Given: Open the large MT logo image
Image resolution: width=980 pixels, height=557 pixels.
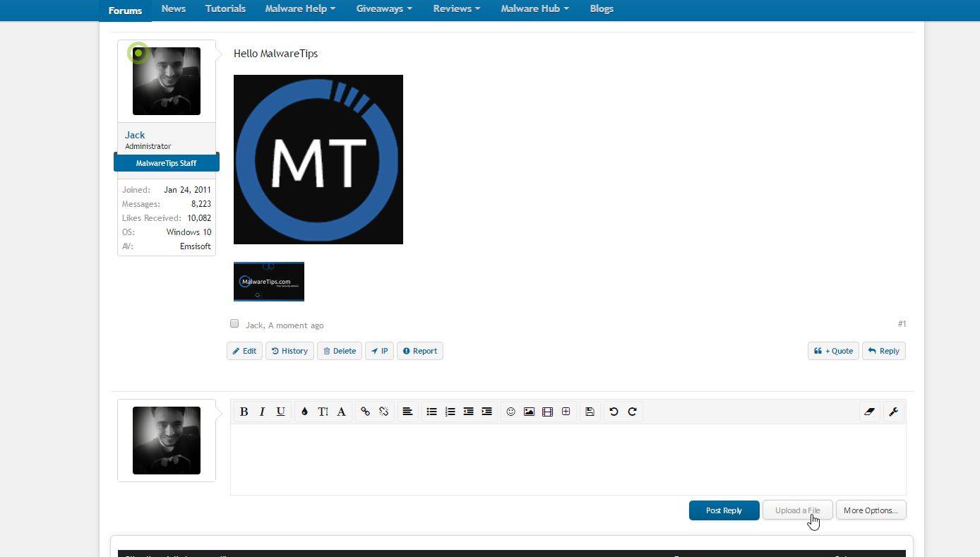Looking at the screenshot, I should [x=318, y=160].
